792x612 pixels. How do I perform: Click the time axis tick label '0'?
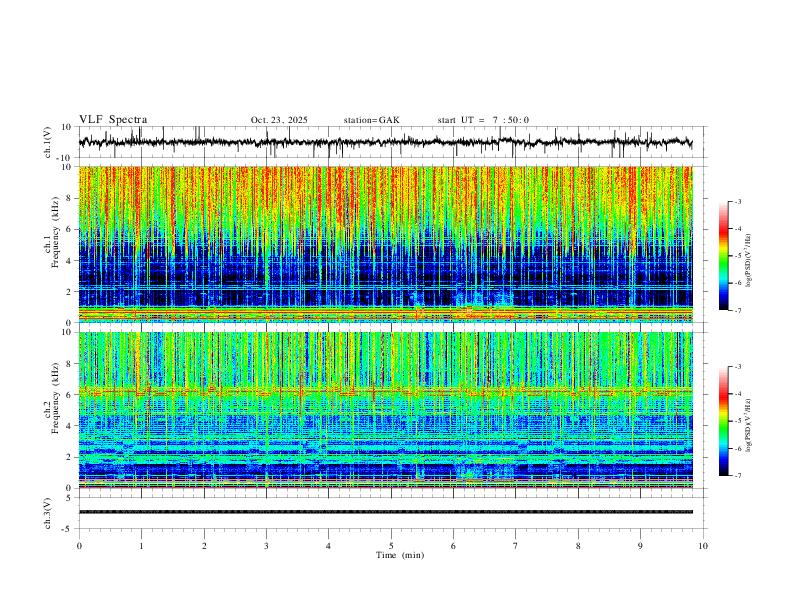click(x=79, y=546)
